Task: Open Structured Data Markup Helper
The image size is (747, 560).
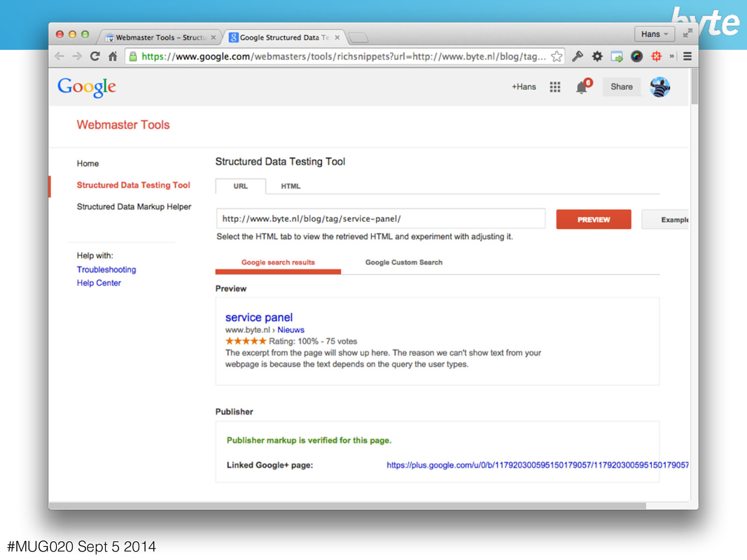Action: [134, 207]
